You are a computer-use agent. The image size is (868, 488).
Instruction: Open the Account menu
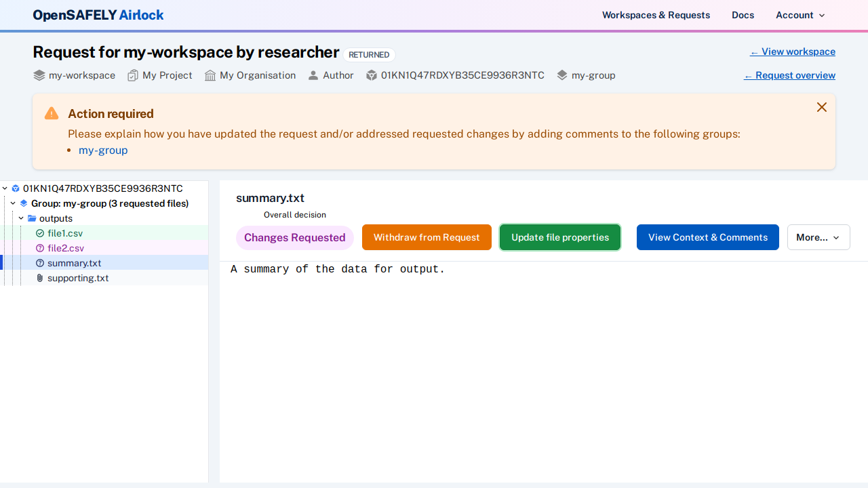click(x=800, y=15)
